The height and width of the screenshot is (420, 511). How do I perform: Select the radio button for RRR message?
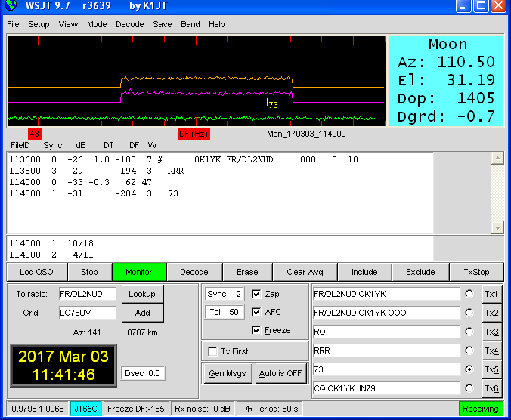[x=469, y=351]
